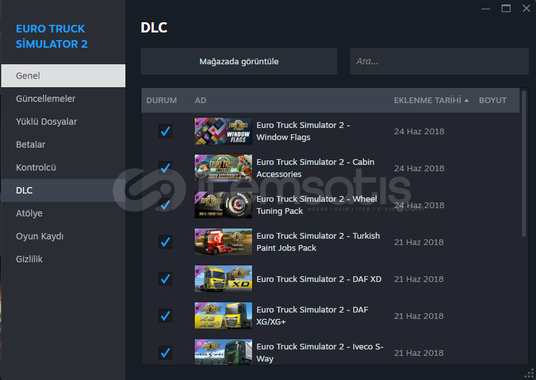This screenshot has height=380, width=536.
Task: Open the Turkish Paint Jobs Pack thumbnail
Action: click(223, 242)
